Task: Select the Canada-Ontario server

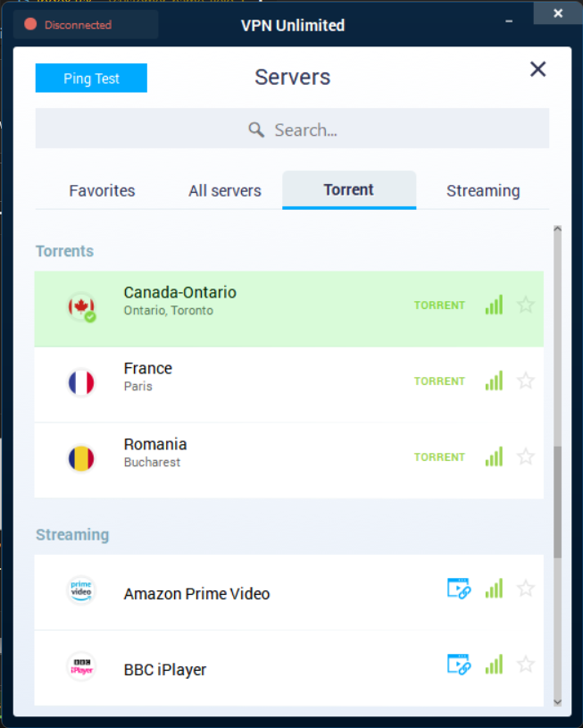Action: [288, 309]
